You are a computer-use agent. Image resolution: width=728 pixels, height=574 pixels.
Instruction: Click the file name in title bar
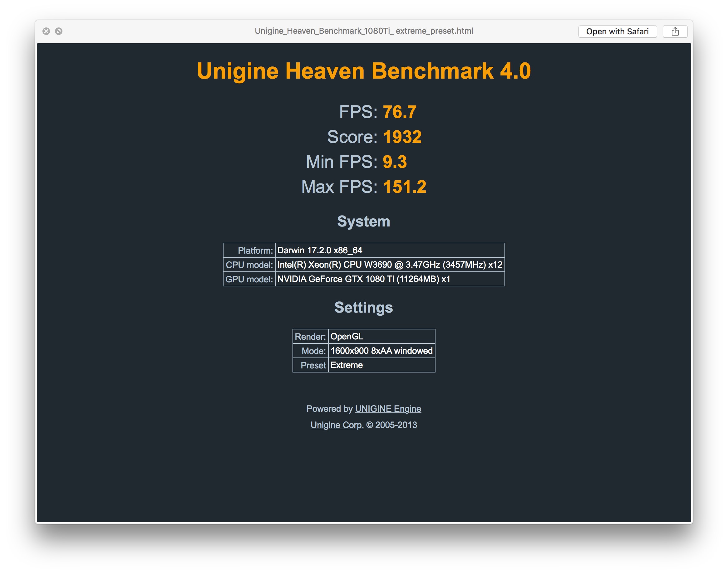(x=363, y=31)
